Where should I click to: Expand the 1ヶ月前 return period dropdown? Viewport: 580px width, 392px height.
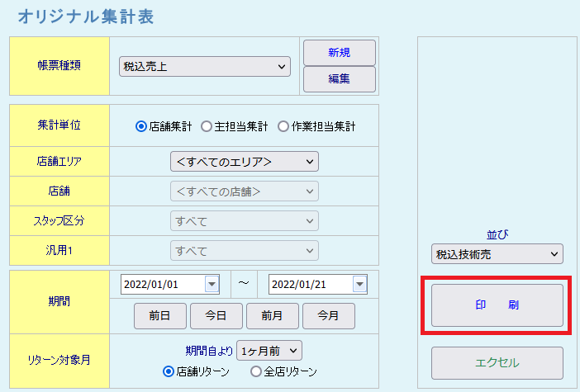(x=269, y=350)
